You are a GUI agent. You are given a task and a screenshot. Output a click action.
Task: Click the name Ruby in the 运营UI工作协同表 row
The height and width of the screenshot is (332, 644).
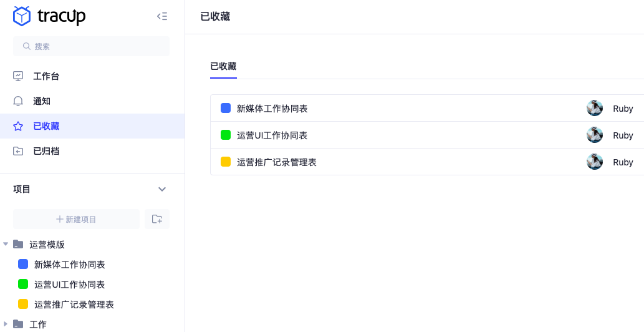623,135
